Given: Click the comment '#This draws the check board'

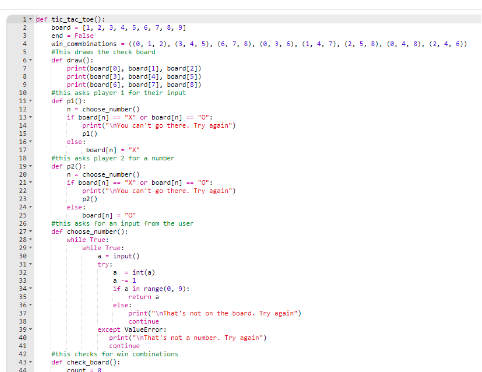Looking at the screenshot, I should 103,52.
